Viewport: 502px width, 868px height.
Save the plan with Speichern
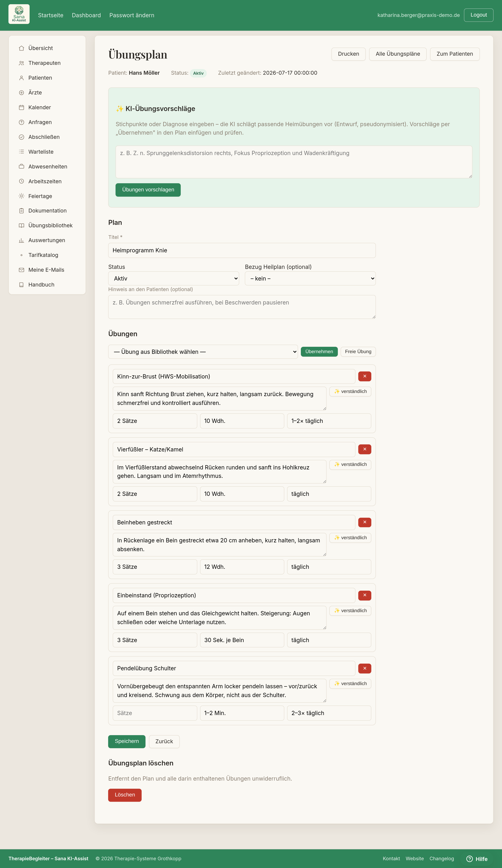(x=127, y=742)
